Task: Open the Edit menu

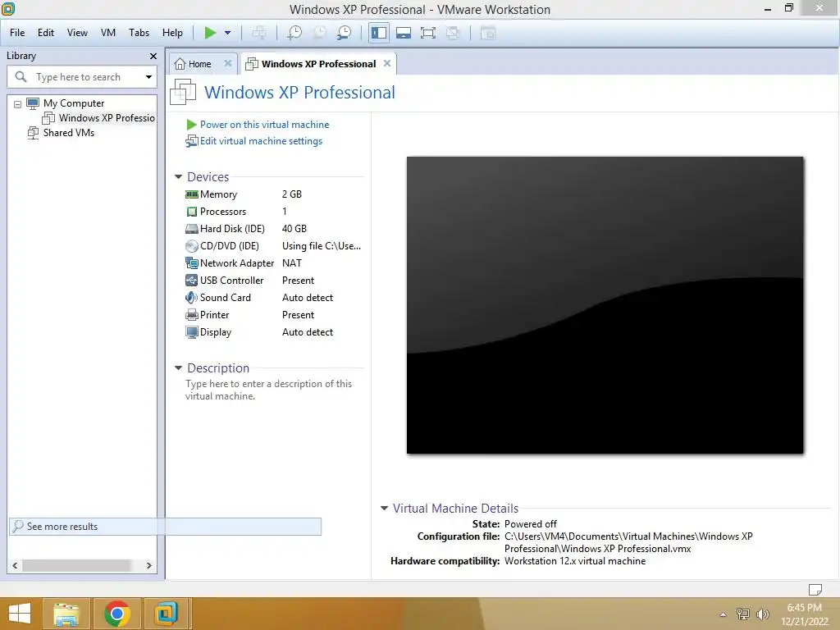Action: pos(46,33)
